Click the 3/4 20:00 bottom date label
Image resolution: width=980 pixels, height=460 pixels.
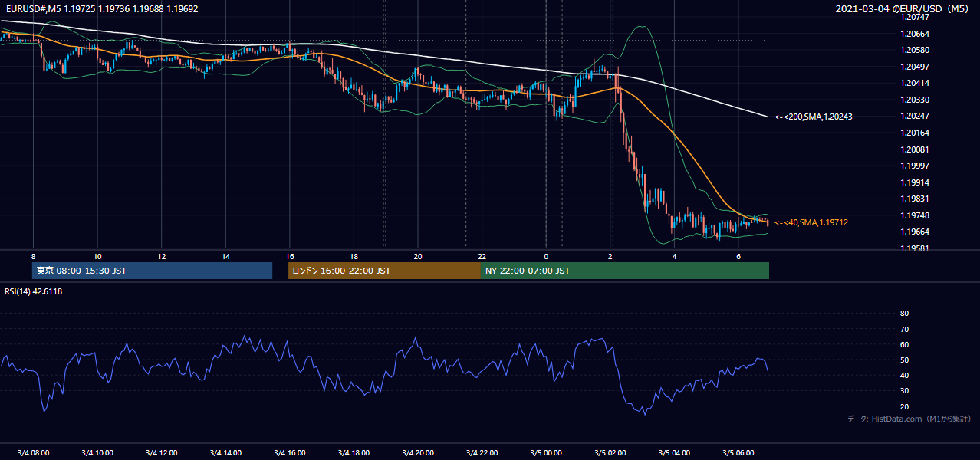417,452
